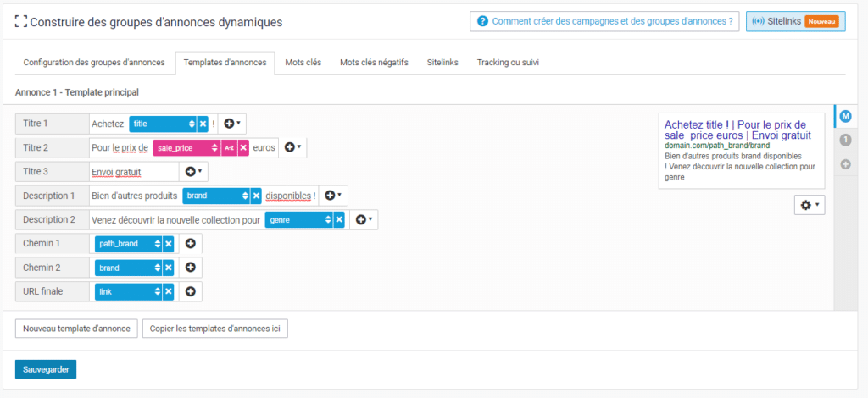Click the 'Annonce 1 - Template principal' heading
This screenshot has height=398, width=868.
click(x=77, y=92)
